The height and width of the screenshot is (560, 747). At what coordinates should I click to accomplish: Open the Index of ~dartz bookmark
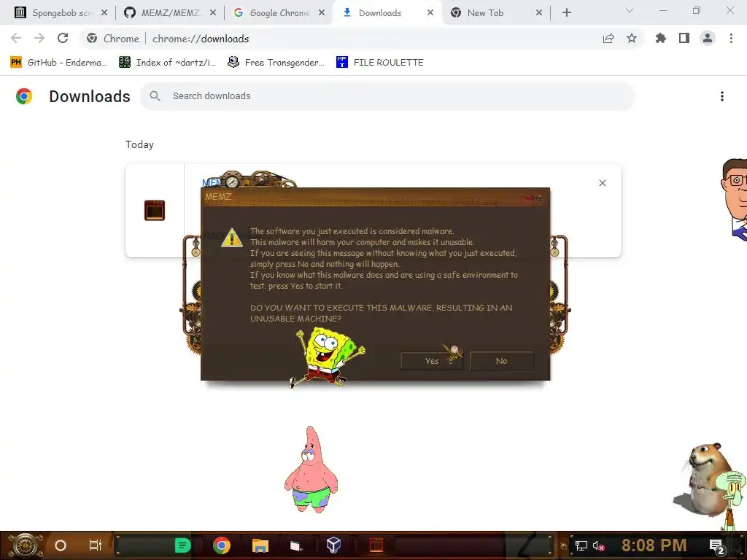(x=167, y=63)
